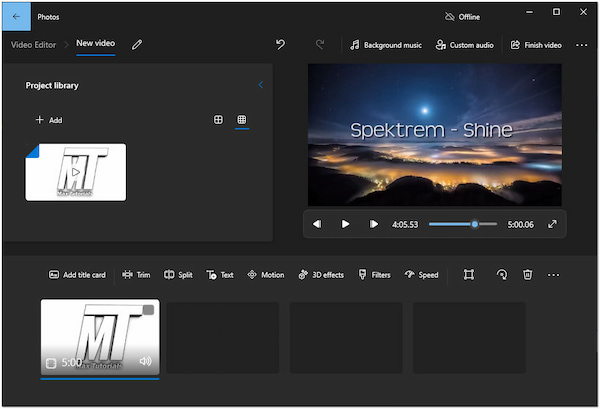Step back one frame in preview

coord(317,224)
